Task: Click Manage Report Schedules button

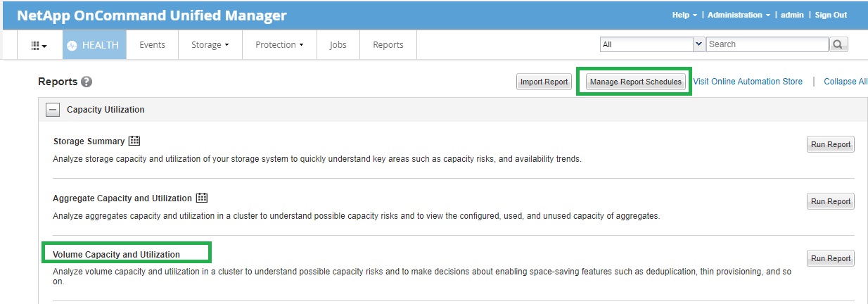Action: click(635, 82)
